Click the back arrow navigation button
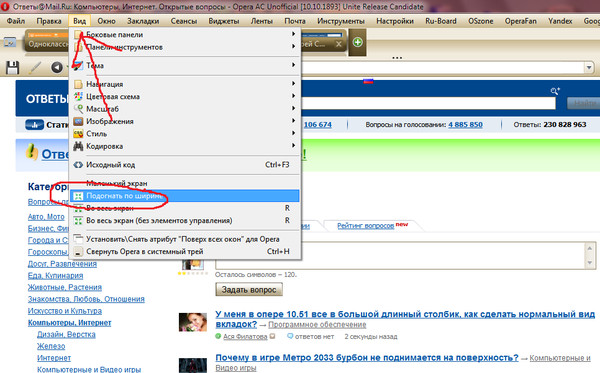The height and width of the screenshot is (373, 600). (x=57, y=68)
